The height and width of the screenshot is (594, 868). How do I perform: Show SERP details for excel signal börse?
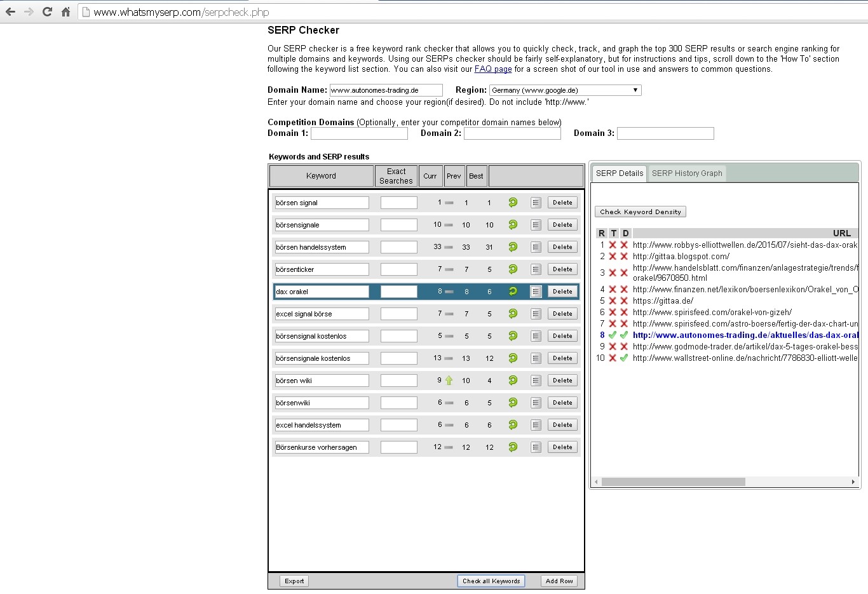pyautogui.click(x=536, y=314)
